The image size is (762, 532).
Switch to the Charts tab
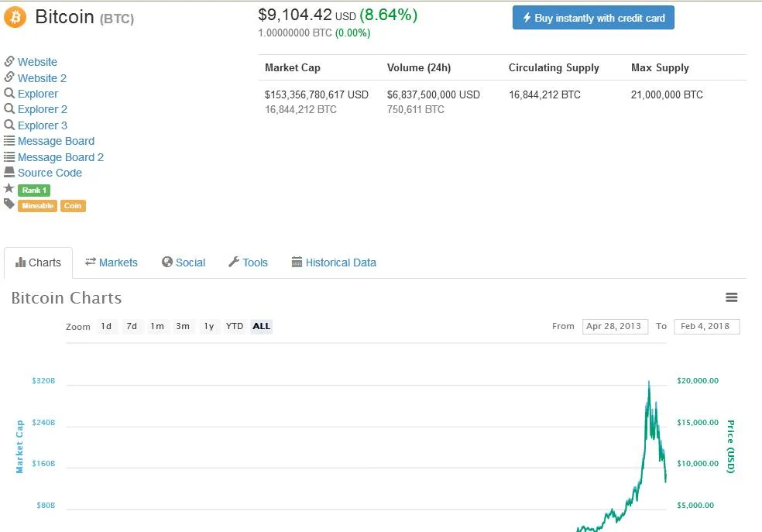click(39, 263)
